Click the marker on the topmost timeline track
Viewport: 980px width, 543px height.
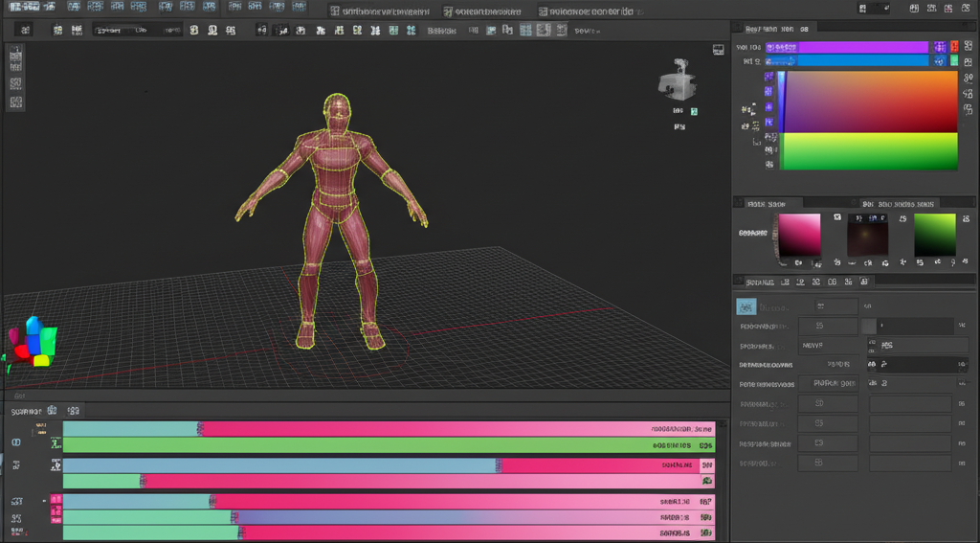[x=201, y=428]
